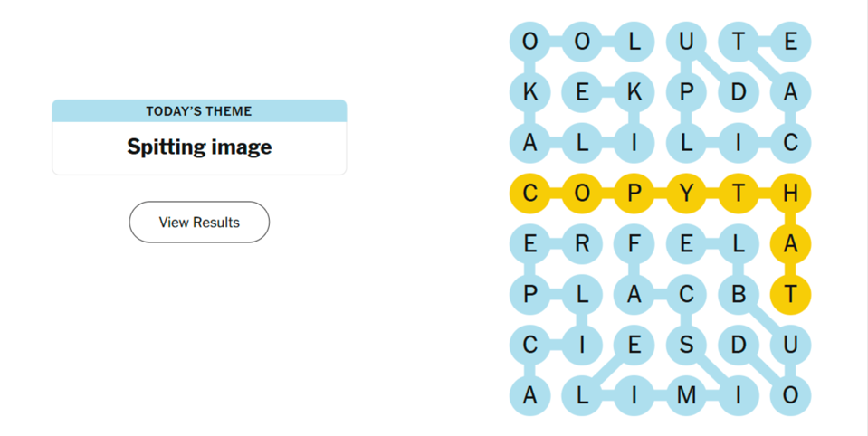Select the letter F tile
The image size is (868, 436).
[x=634, y=243]
